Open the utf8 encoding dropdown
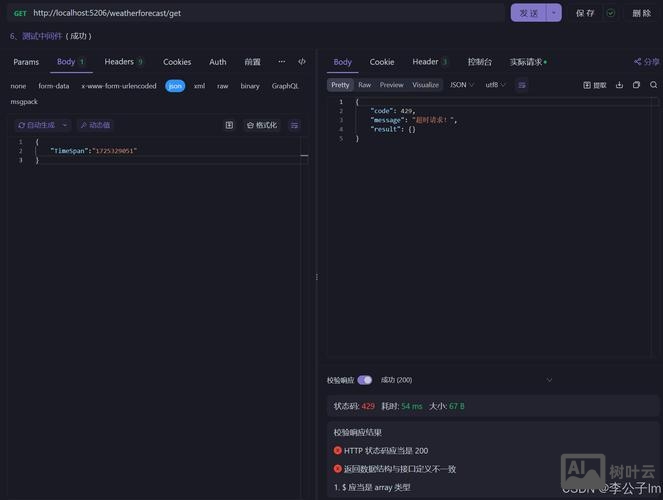Image resolution: width=663 pixels, height=500 pixels. [496, 85]
